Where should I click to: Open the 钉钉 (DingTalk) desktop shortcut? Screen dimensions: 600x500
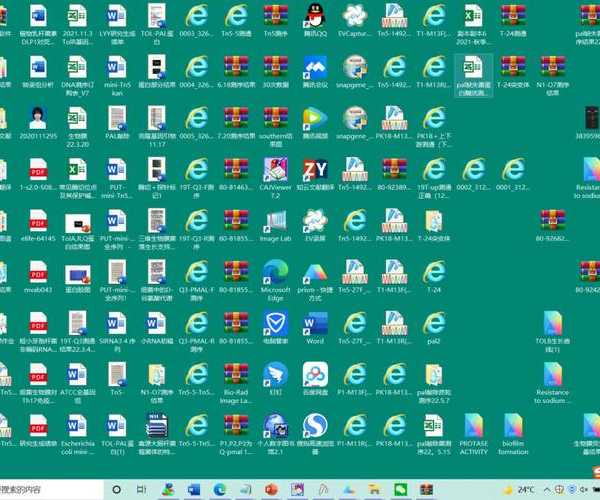click(275, 375)
